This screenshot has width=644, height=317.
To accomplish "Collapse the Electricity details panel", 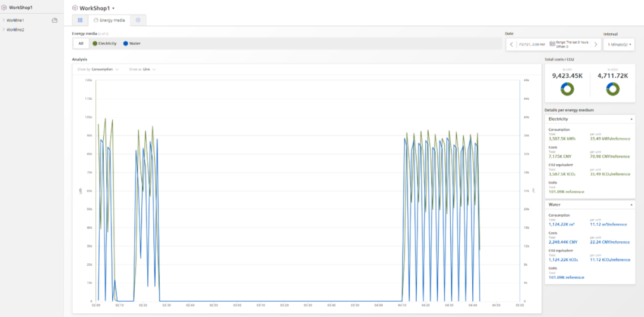I will 631,119.
